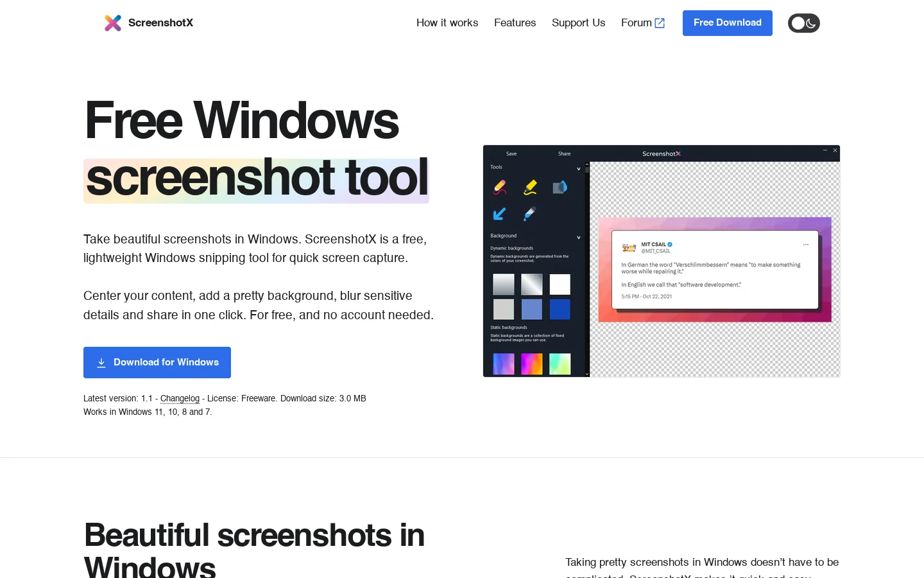Open the Forum link

point(637,23)
